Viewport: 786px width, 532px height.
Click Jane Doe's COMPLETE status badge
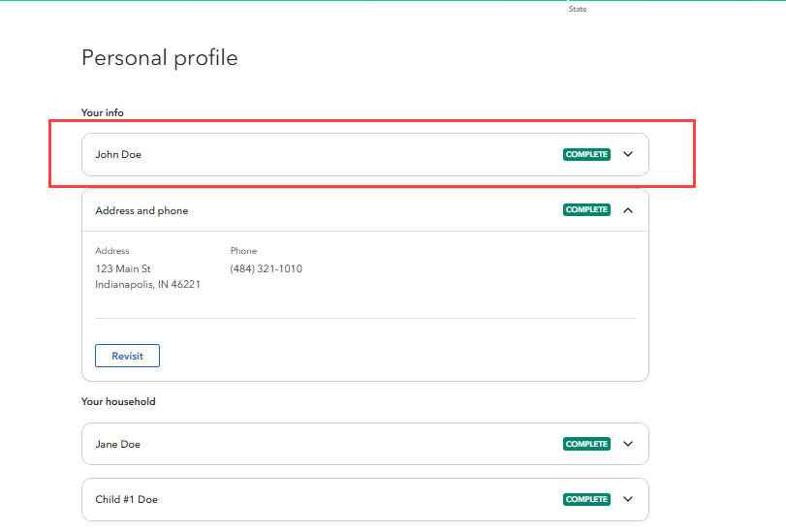tap(586, 444)
